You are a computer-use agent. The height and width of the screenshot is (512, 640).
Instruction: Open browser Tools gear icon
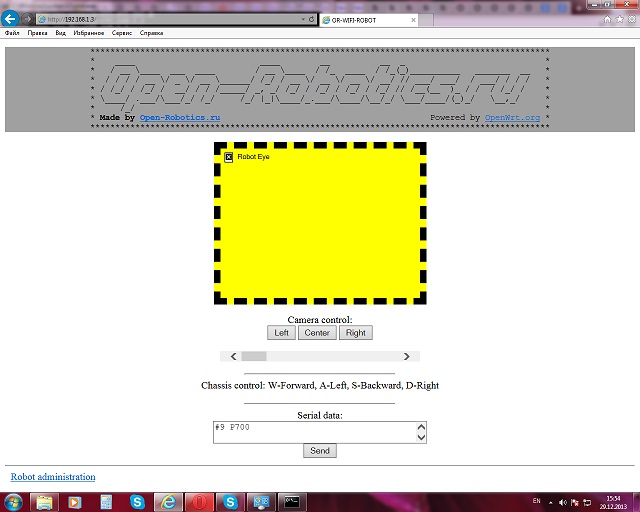coord(632,19)
